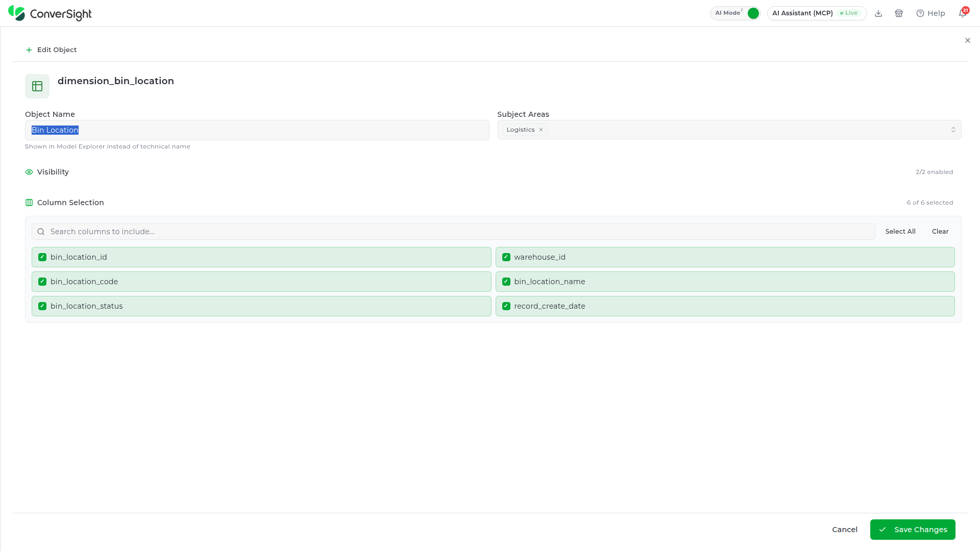Close the Edit Object panel

(967, 40)
